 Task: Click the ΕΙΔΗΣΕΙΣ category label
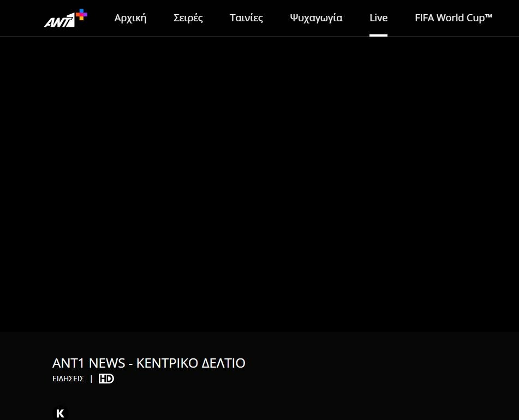[x=68, y=379]
